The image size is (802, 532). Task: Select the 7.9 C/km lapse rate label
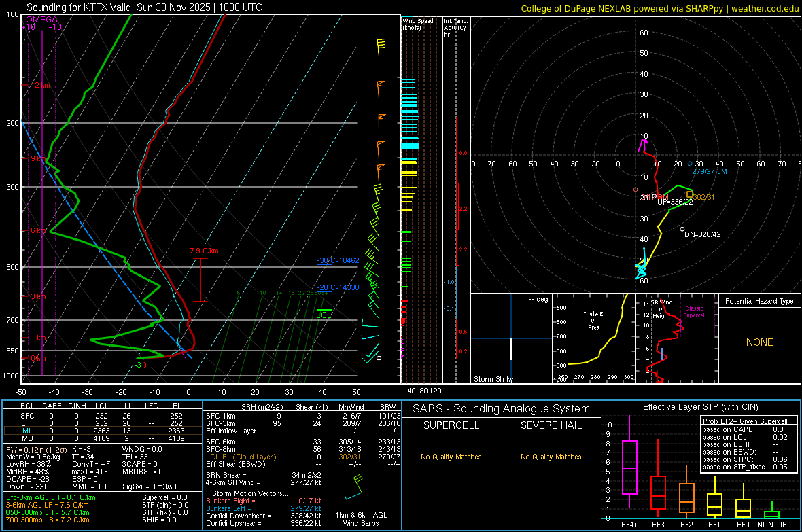[204, 251]
